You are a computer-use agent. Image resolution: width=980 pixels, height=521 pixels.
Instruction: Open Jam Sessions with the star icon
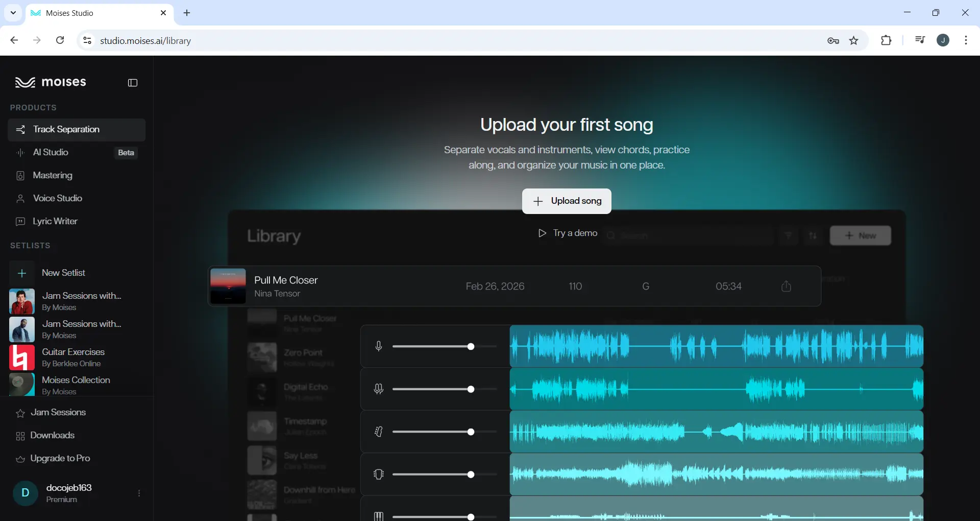tap(77, 413)
